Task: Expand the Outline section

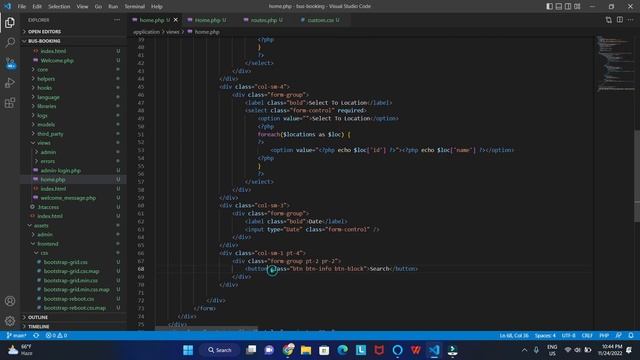Action: (38, 317)
